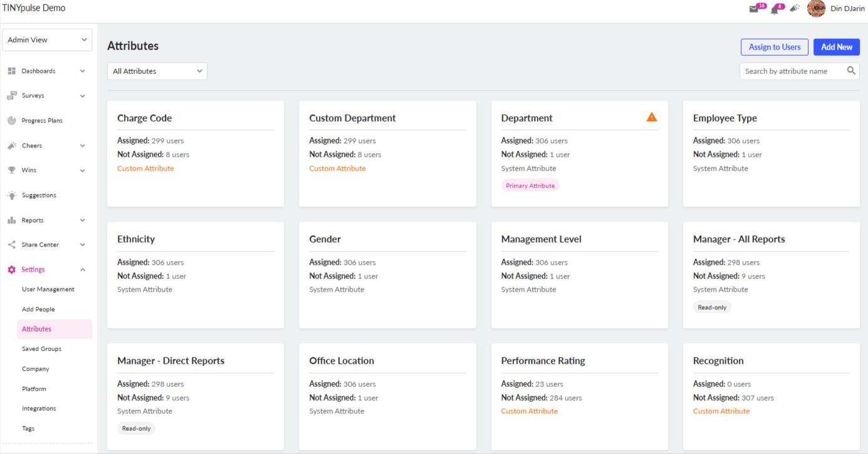Click the TINYpulse Demo title
Viewport: 868px width, 454px height.
pos(34,8)
